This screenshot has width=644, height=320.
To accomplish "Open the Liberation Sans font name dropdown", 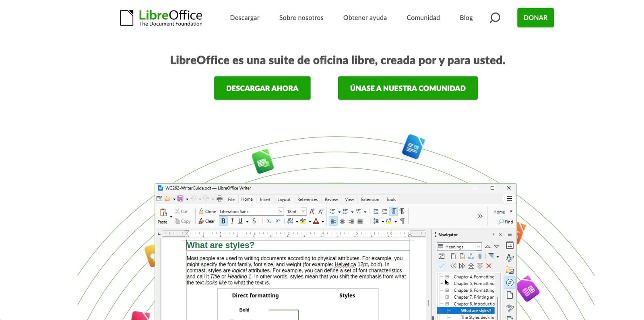I will 281,211.
